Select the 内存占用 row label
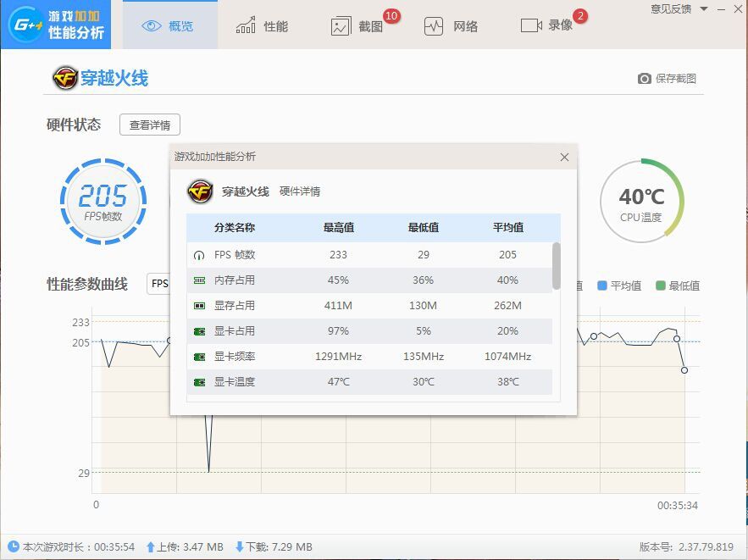The width and height of the screenshot is (748, 560). pos(235,280)
